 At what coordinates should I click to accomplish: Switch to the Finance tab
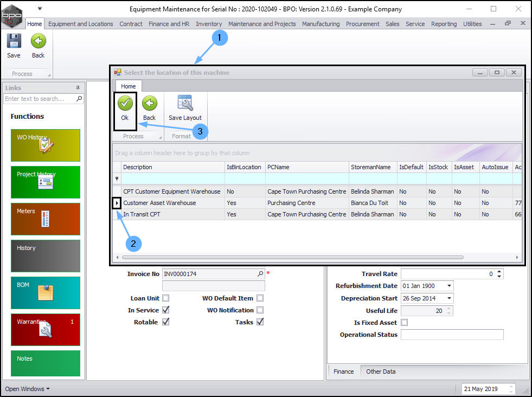pyautogui.click(x=344, y=372)
